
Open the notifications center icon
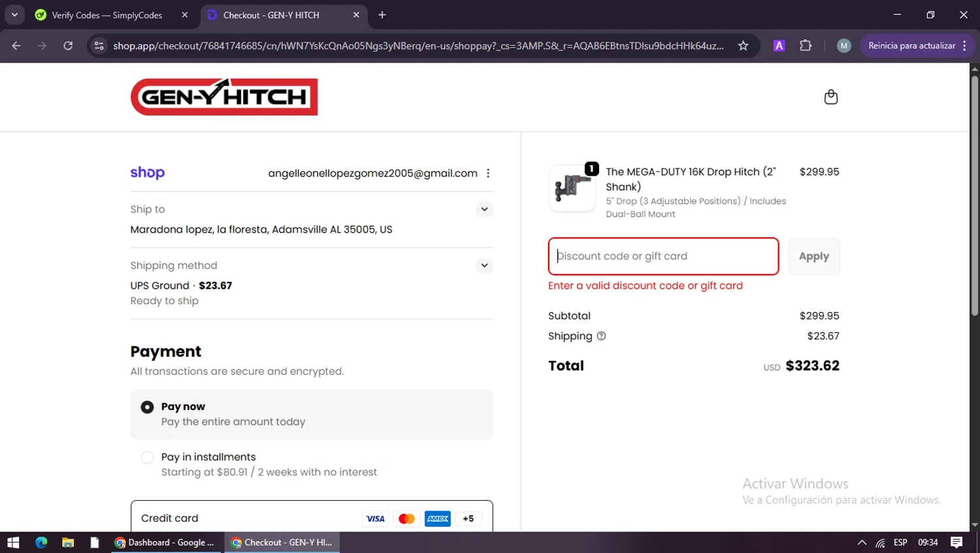pos(956,543)
